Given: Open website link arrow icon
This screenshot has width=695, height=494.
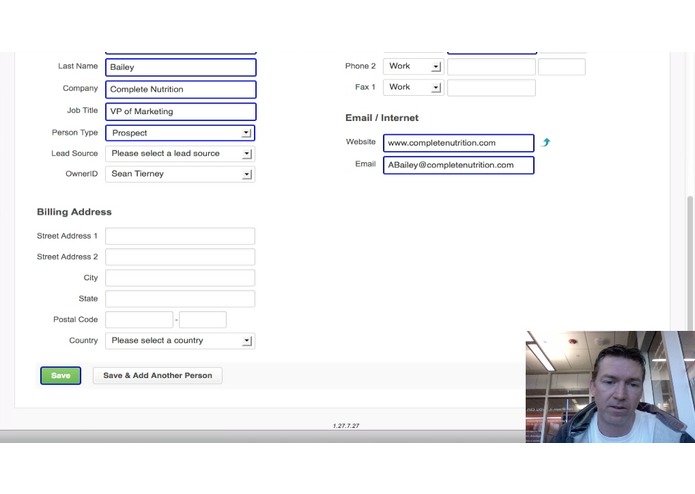Looking at the screenshot, I should click(x=546, y=142).
